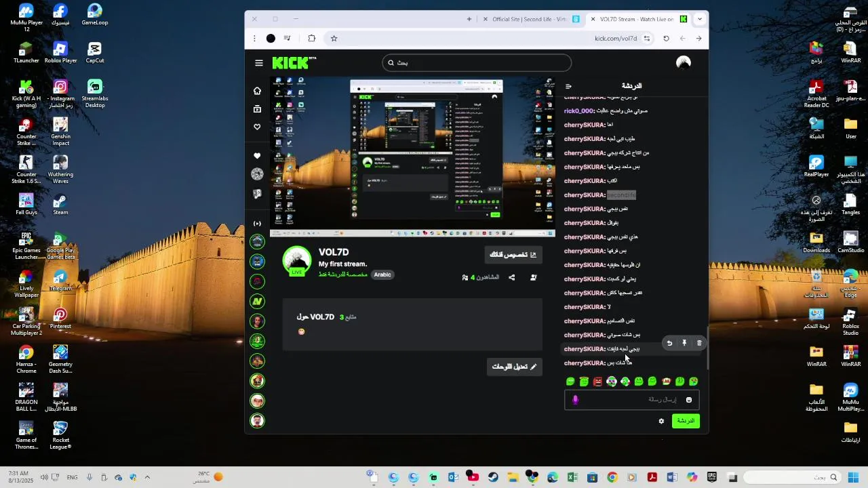Close the Second Life tab
868x488 pixels.
pos(486,19)
